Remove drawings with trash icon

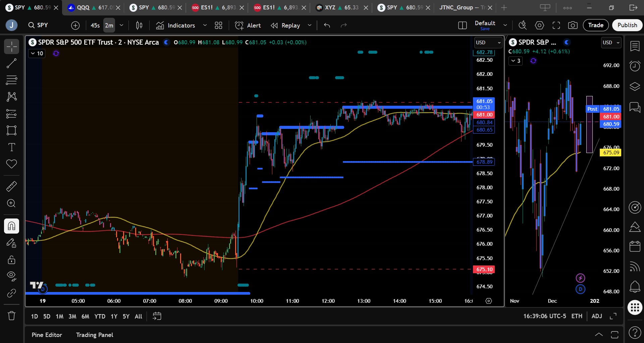pos(11,316)
